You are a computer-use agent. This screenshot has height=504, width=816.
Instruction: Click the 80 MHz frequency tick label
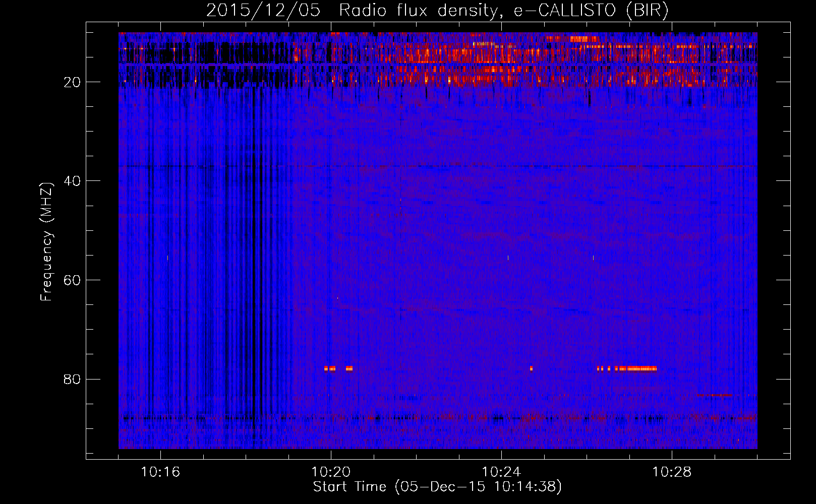click(x=73, y=379)
